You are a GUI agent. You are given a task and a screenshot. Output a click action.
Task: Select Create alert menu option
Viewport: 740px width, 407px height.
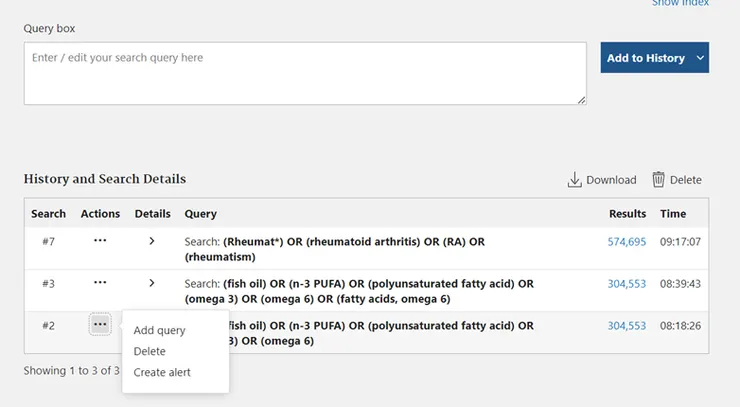pos(162,372)
